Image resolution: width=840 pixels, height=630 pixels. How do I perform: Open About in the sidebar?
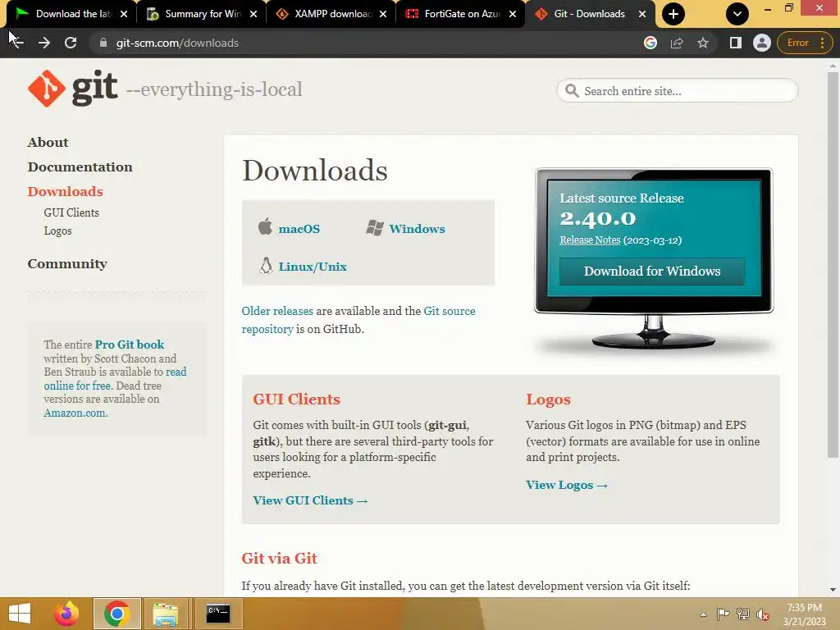click(x=48, y=142)
